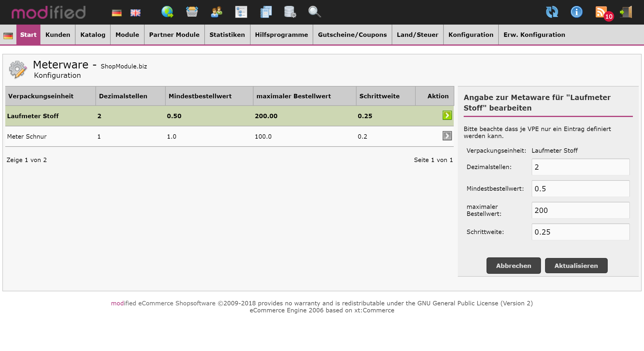
Task: Edit Laufmeter Stoff via its green arrow icon
Action: tap(447, 116)
